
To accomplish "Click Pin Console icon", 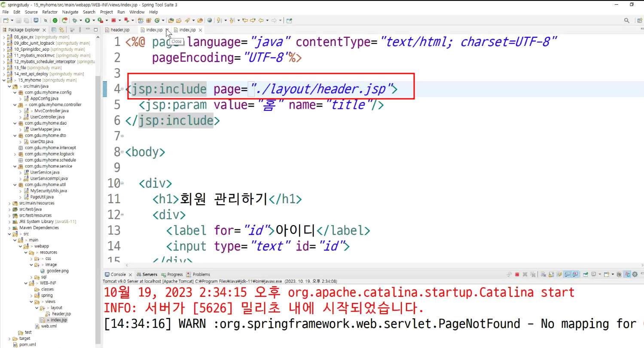I will pyautogui.click(x=585, y=274).
